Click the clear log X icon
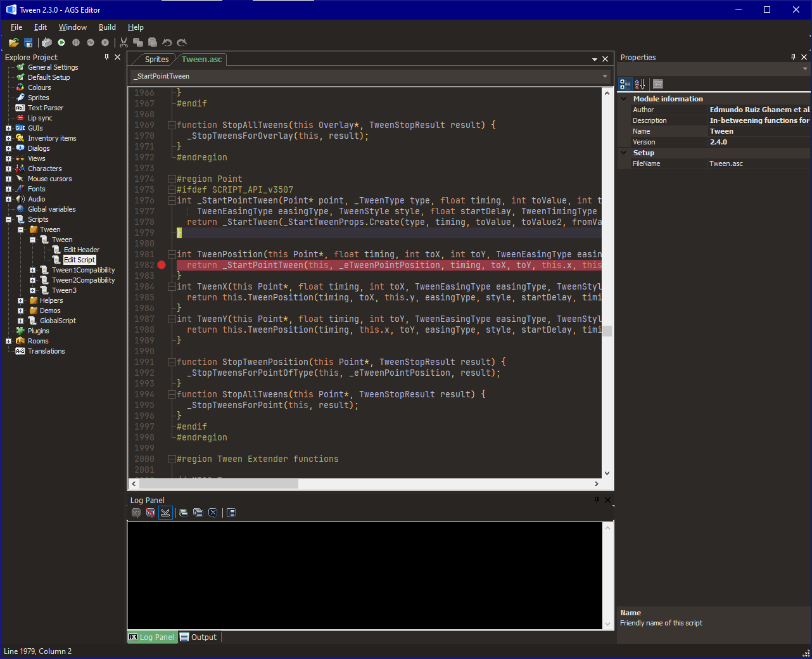Viewport: 812px width, 659px height. pyautogui.click(x=213, y=513)
